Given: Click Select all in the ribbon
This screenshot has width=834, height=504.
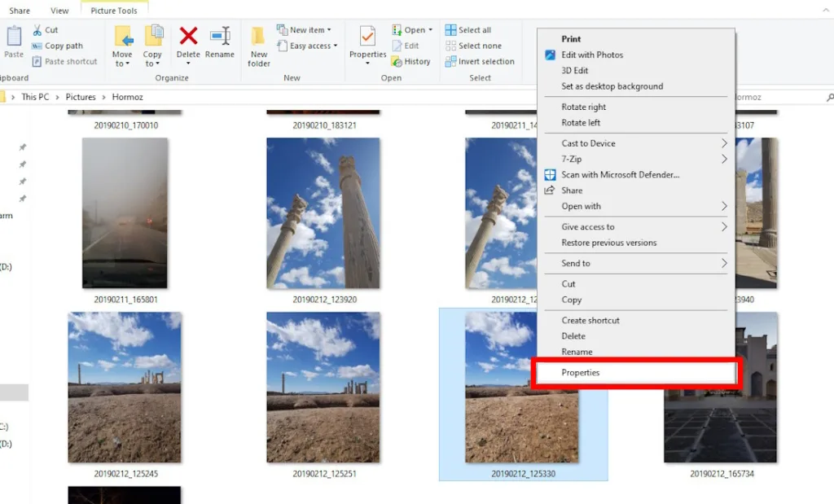Looking at the screenshot, I should pos(468,30).
